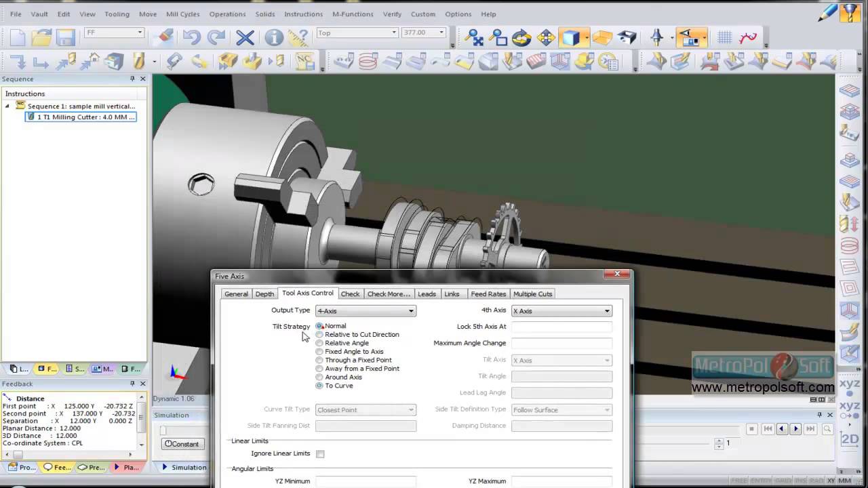Select the To Curve tilt strategy
Image resolution: width=868 pixels, height=488 pixels.
(319, 386)
